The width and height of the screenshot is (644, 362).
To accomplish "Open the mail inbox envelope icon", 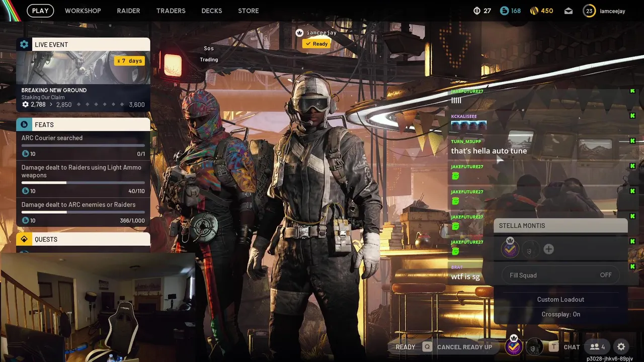I will pos(568,11).
